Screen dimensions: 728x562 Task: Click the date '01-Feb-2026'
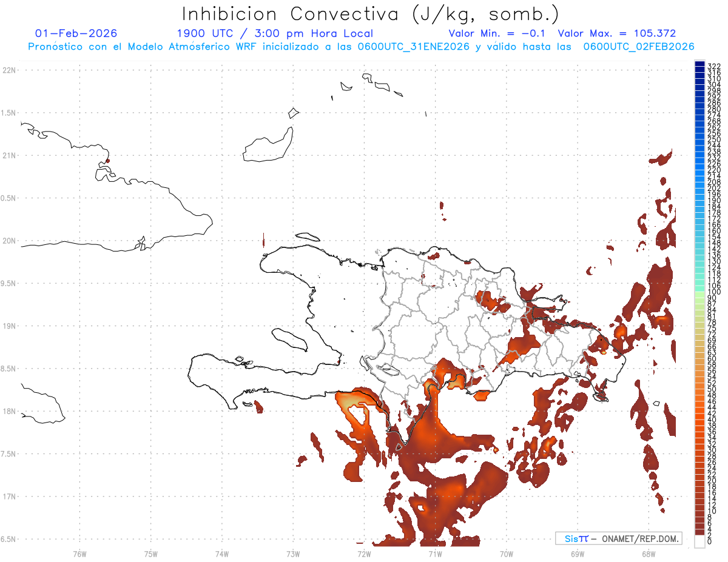[76, 33]
